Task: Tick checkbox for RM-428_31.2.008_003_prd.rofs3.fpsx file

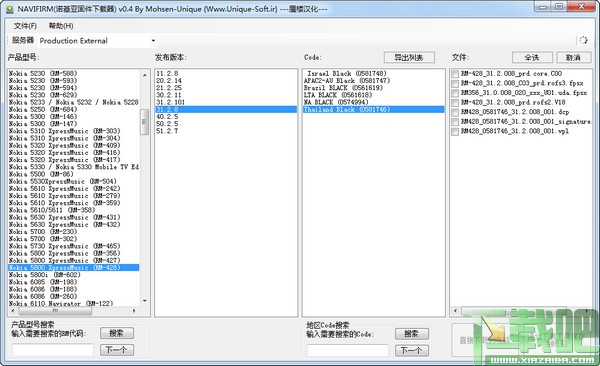Action: (x=455, y=83)
